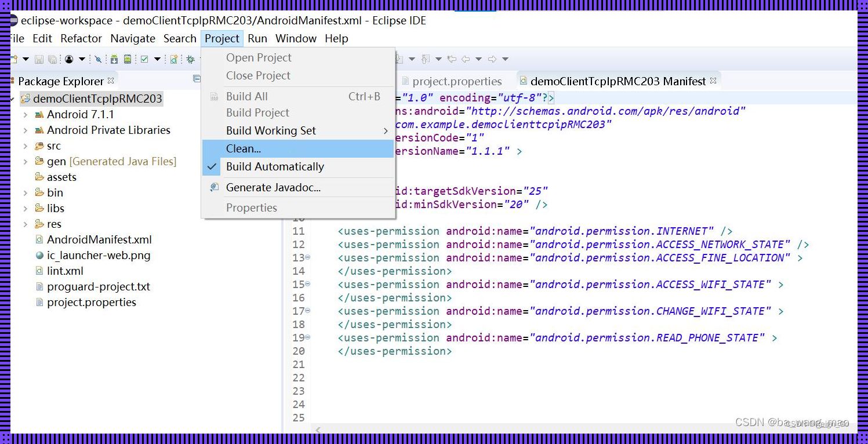
Task: Open dropdown next to Back arrow
Action: (x=478, y=59)
